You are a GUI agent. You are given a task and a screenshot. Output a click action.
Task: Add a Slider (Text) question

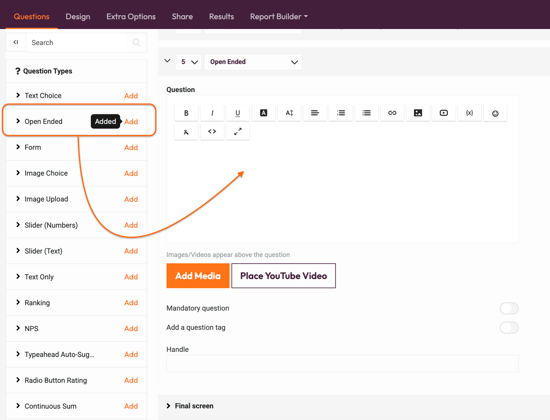click(131, 251)
